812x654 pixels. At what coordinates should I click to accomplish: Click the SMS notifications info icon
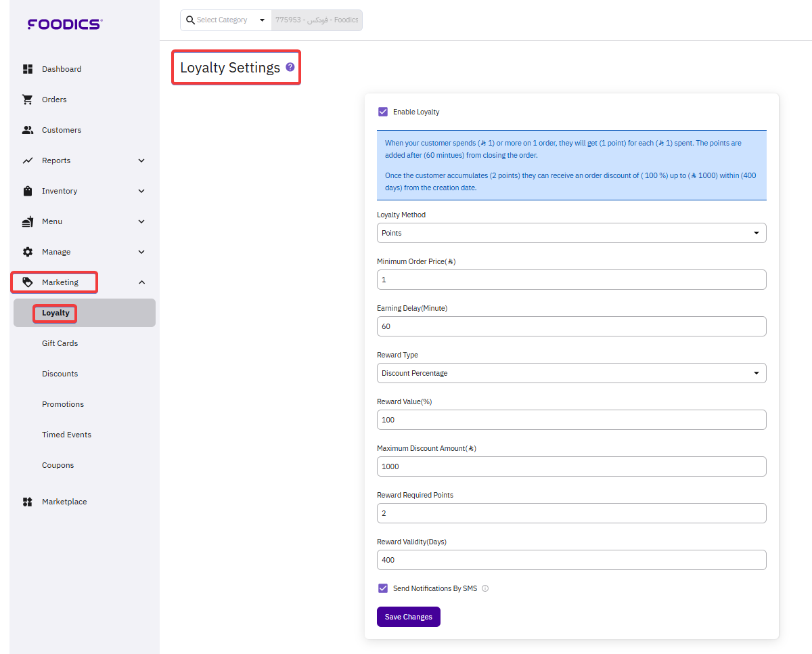(x=485, y=588)
